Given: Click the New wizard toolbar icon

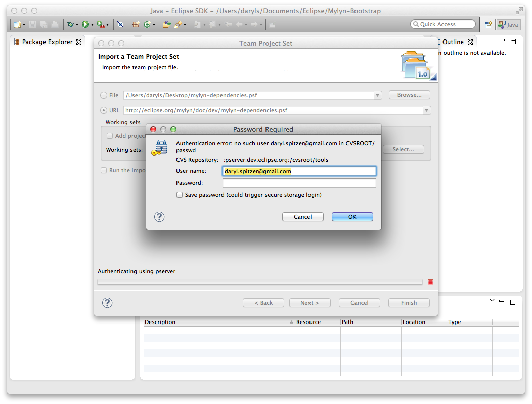Looking at the screenshot, I should [17, 24].
